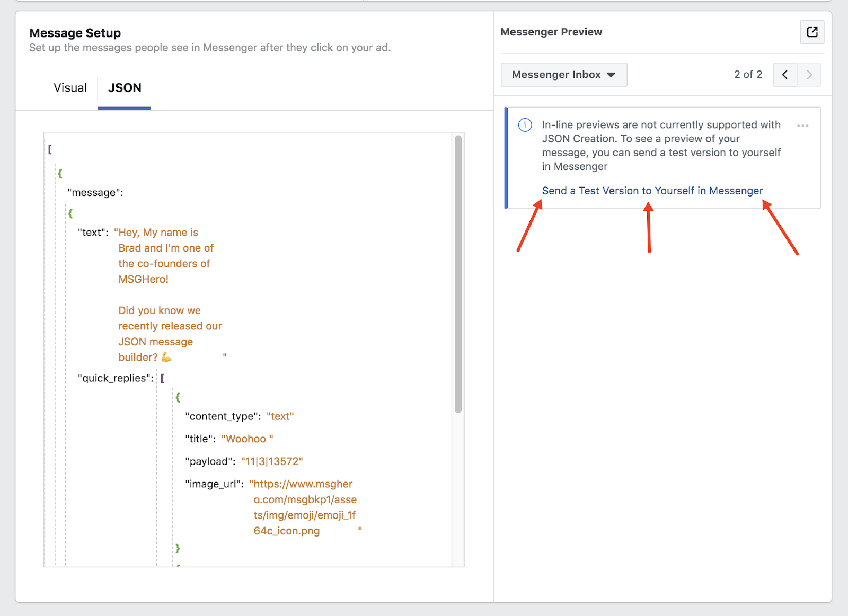Click the info icon in the preview notice
This screenshot has height=616, width=848.
(x=525, y=125)
